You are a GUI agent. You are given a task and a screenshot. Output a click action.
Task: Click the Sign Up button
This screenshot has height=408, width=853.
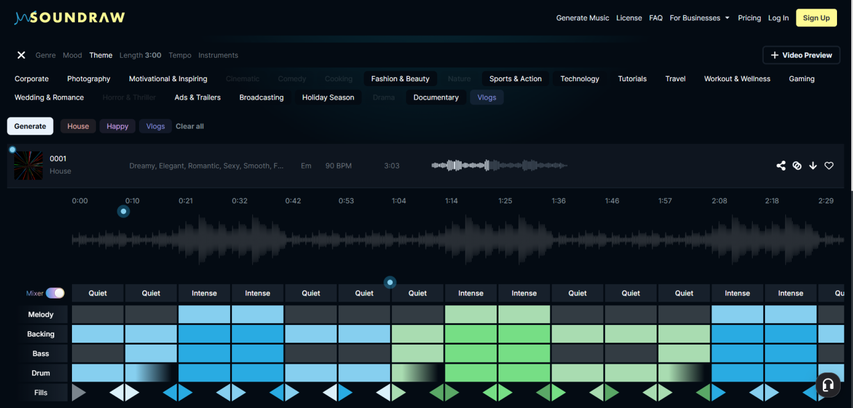tap(816, 18)
